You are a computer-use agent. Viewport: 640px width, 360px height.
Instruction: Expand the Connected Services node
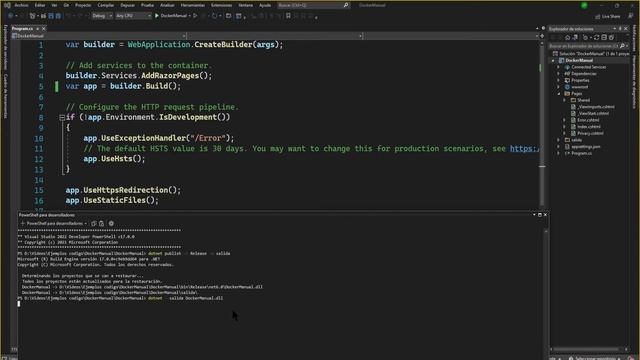(x=559, y=67)
